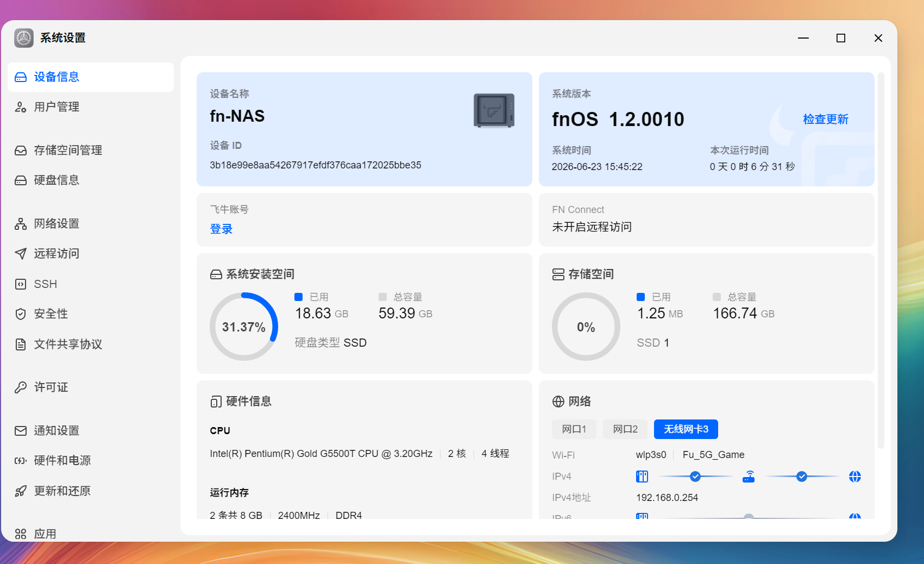Click the 登录 link for 飞牛账号

point(221,229)
